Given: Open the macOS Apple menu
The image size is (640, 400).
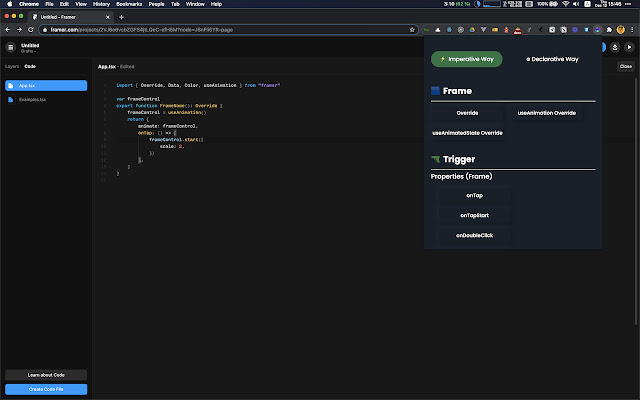Looking at the screenshot, I should (9, 4).
